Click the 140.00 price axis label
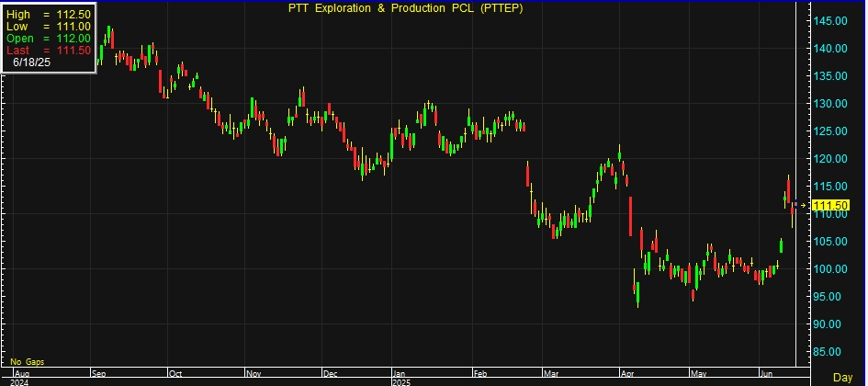Image resolution: width=868 pixels, height=386 pixels. pyautogui.click(x=830, y=49)
